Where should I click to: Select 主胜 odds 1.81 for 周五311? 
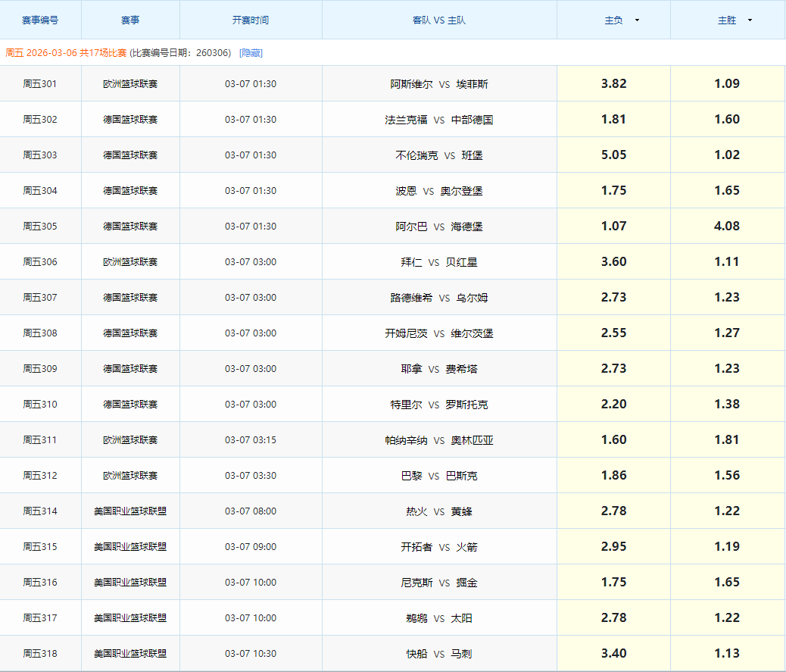click(727, 440)
